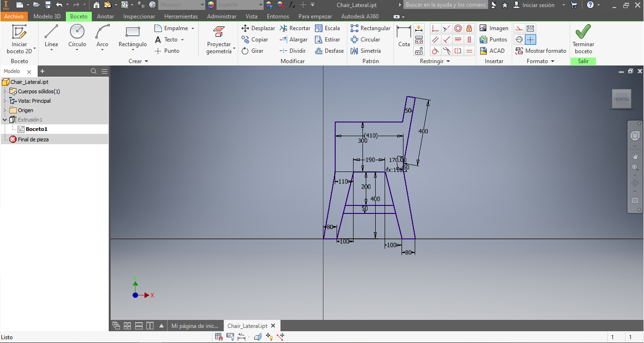Apply the perpendicular constraint icon
Viewport: 644px width, 343px height.
[447, 40]
